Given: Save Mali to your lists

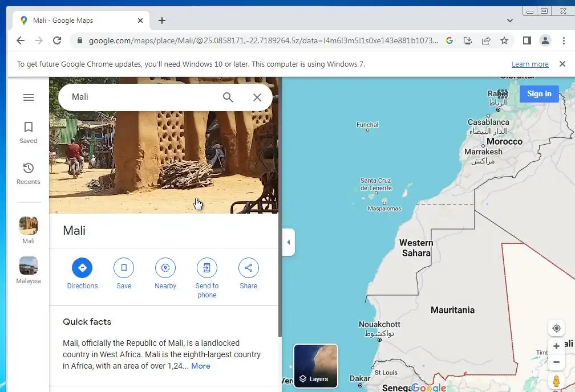Looking at the screenshot, I should pos(124,273).
